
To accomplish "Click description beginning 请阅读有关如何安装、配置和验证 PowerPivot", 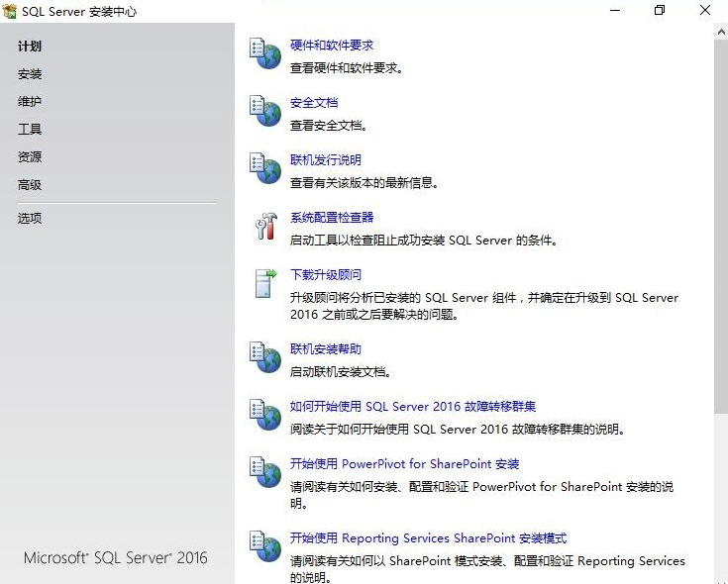I will pos(481,495).
